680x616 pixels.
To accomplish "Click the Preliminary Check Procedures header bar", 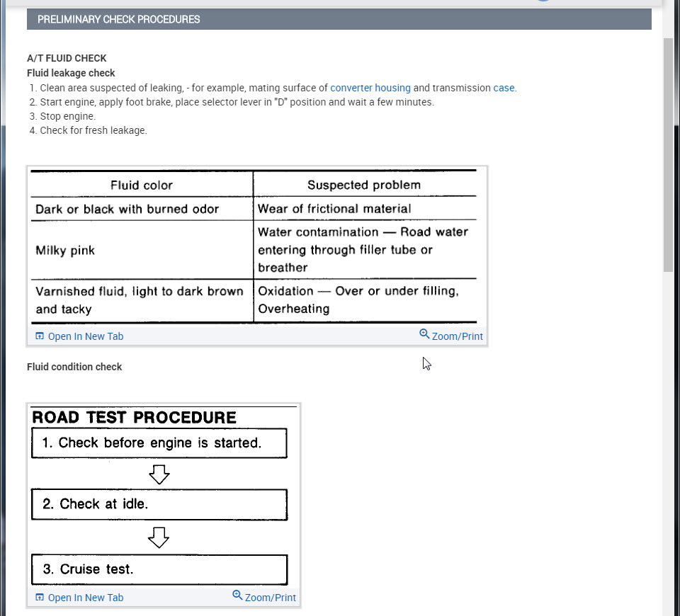I will (339, 20).
